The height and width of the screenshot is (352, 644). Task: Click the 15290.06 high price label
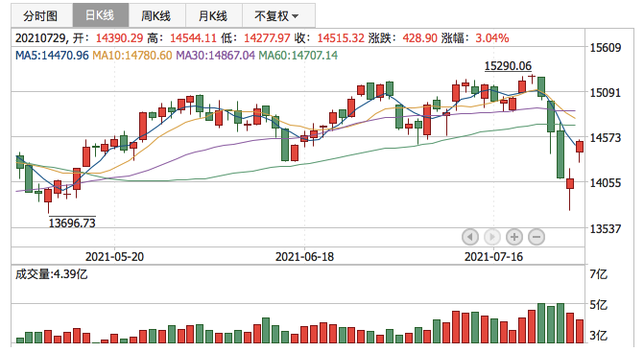coord(508,65)
